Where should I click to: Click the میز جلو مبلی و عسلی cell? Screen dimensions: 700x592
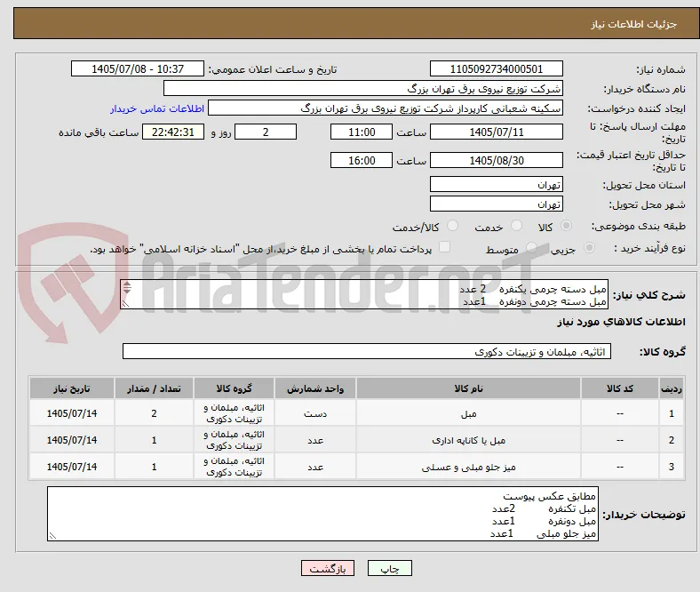(468, 468)
